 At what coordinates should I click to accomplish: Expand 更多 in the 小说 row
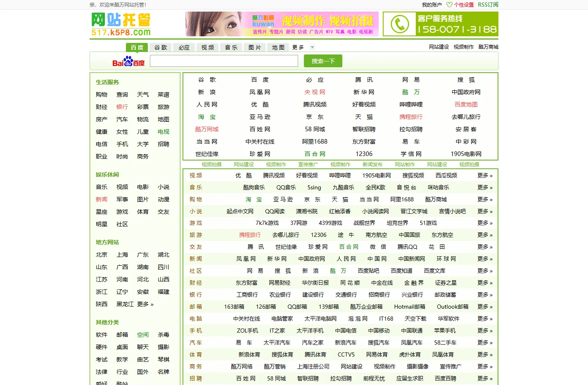point(485,211)
